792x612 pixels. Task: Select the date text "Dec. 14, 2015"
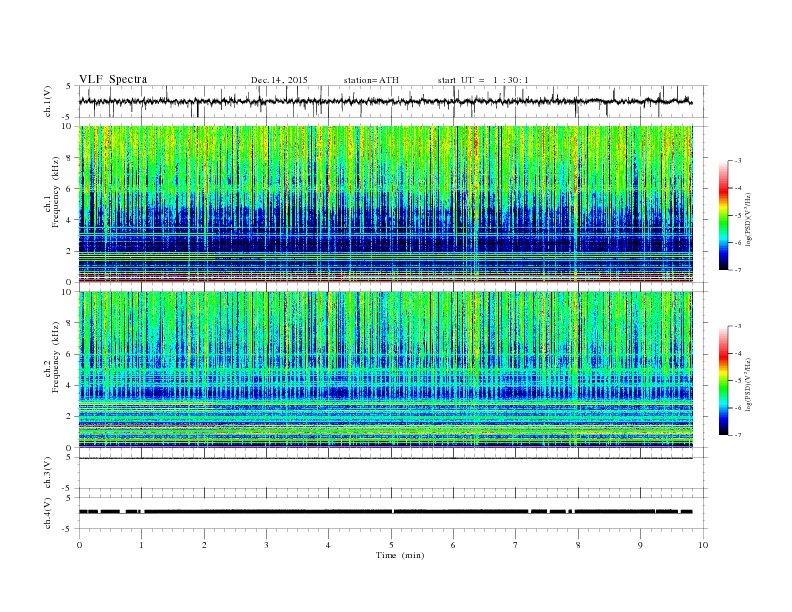click(279, 80)
